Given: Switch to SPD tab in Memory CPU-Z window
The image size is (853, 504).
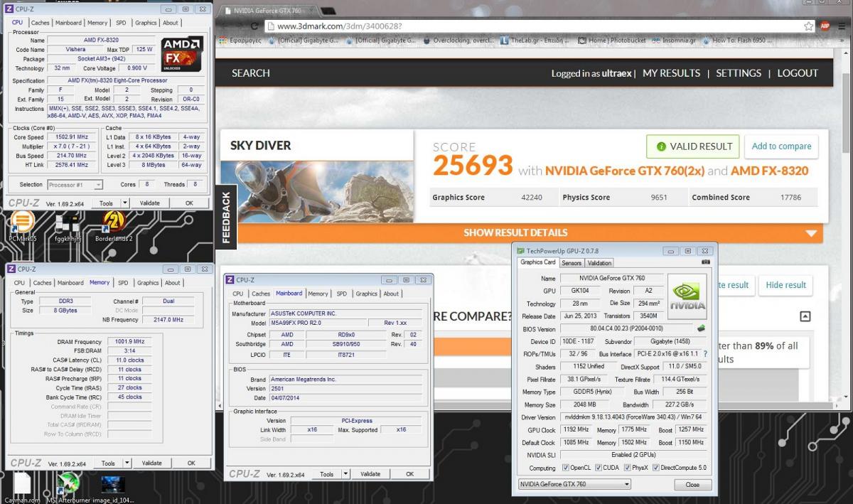Looking at the screenshot, I should [x=123, y=283].
